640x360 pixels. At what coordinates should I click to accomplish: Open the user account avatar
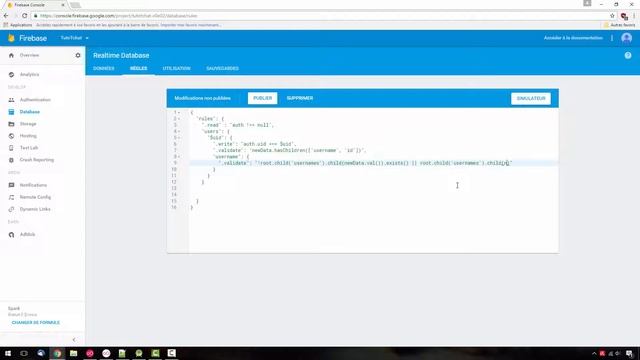point(627,38)
